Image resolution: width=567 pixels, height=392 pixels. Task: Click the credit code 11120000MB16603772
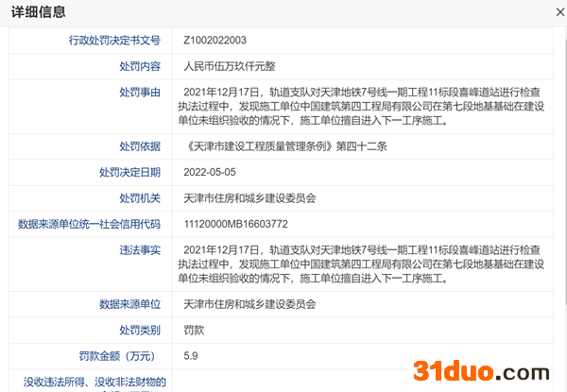click(235, 224)
